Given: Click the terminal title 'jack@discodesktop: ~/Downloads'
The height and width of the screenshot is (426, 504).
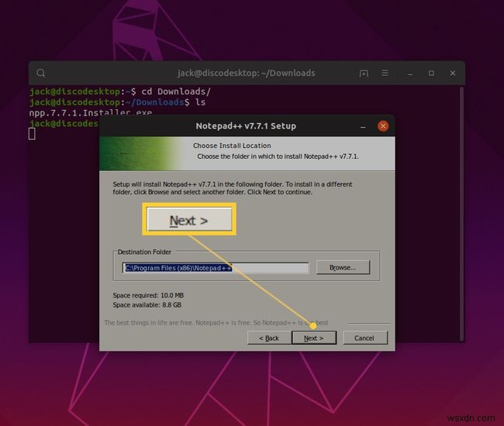Looking at the screenshot, I should (x=247, y=73).
